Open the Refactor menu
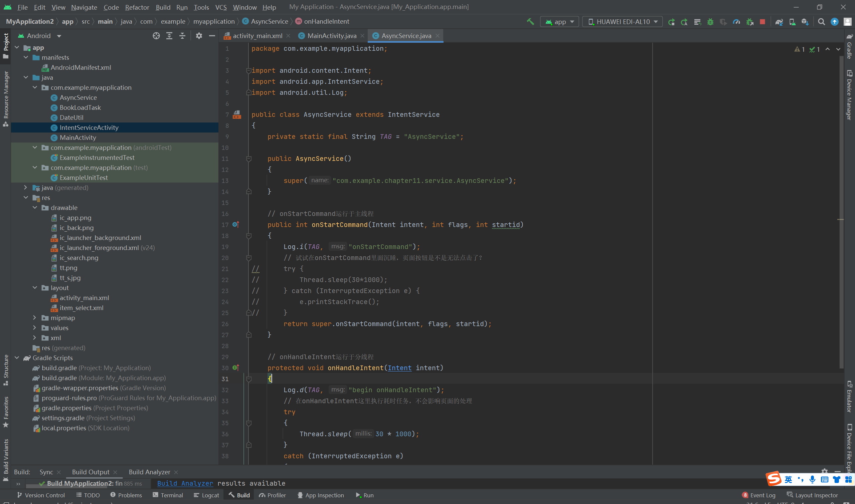This screenshot has width=855, height=504. 137,7
